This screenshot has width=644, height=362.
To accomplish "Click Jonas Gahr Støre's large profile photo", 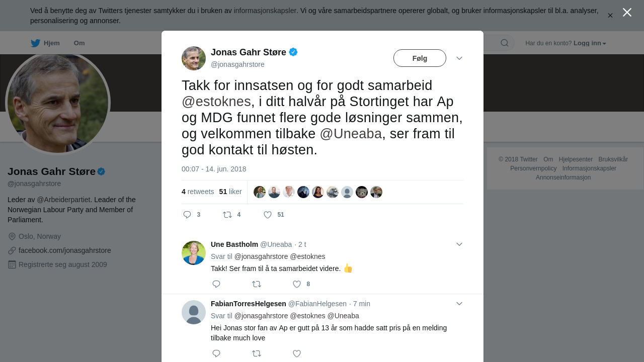I will point(58,103).
